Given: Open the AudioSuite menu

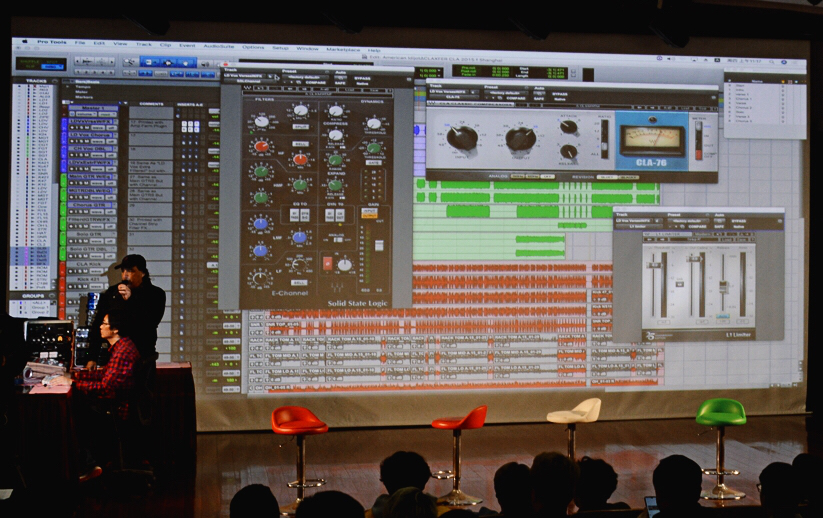Looking at the screenshot, I should pyautogui.click(x=218, y=47).
